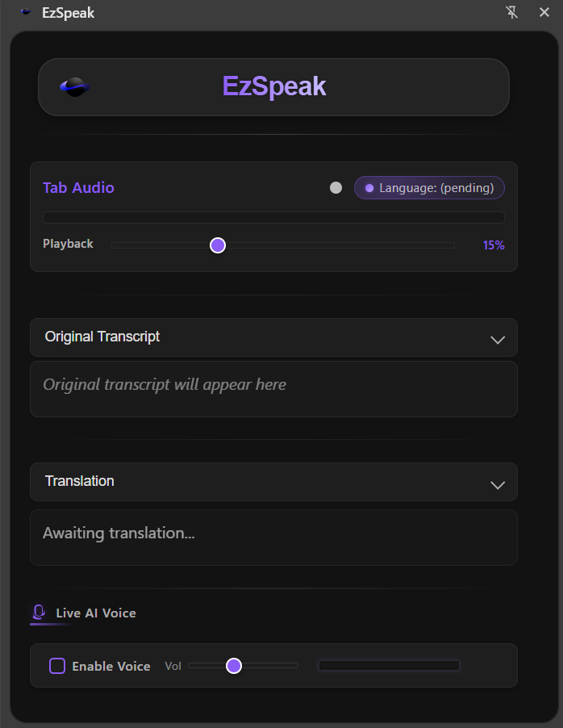
Task: Enable the Voice checkbox
Action: pos(57,666)
